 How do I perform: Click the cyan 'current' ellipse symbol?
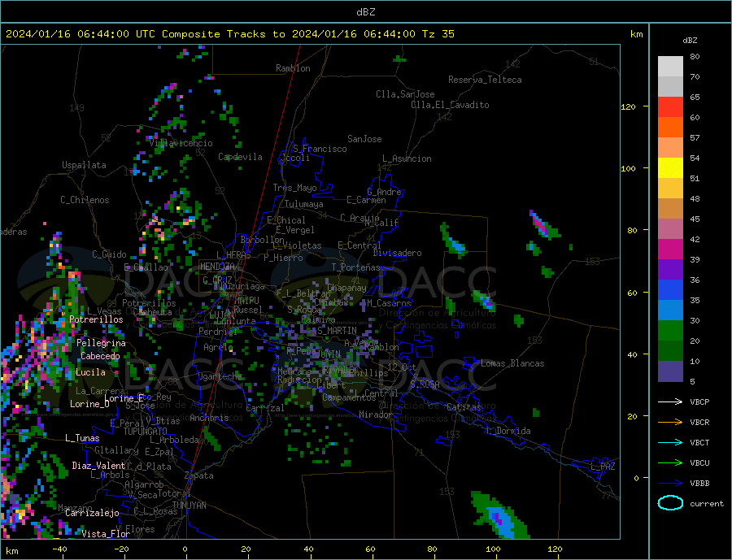pyautogui.click(x=670, y=503)
